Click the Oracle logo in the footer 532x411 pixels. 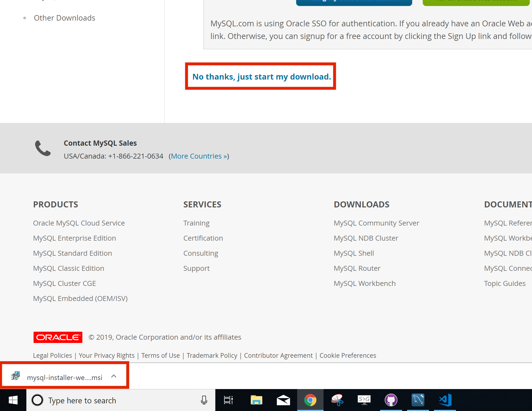coord(58,337)
